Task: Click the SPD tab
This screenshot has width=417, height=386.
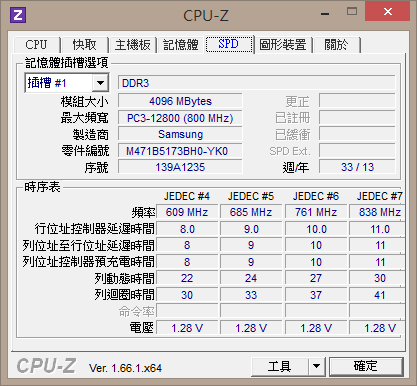Action: 229,44
